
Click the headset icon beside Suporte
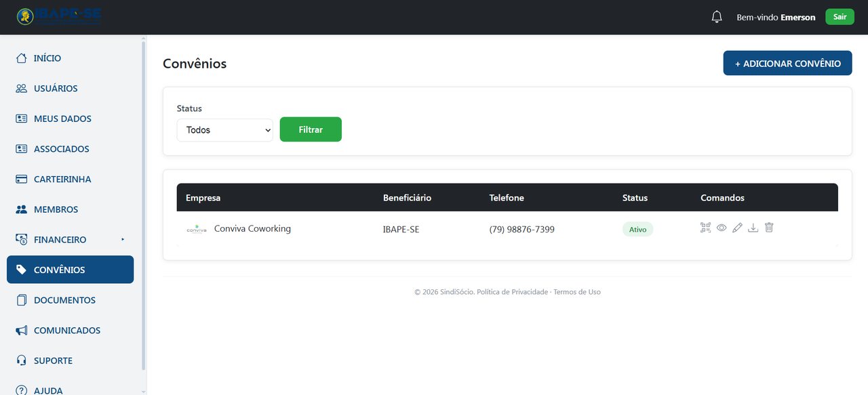point(22,360)
